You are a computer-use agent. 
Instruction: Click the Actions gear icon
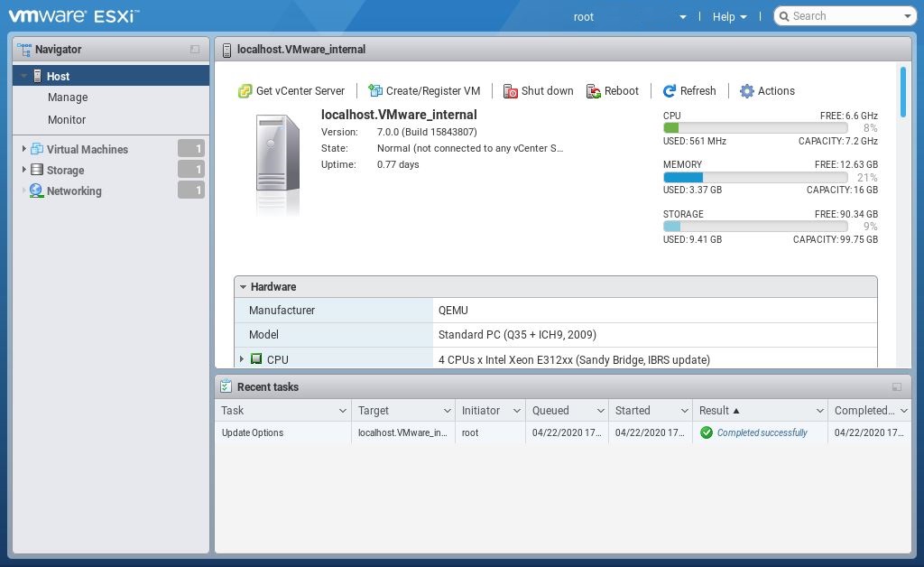746,91
